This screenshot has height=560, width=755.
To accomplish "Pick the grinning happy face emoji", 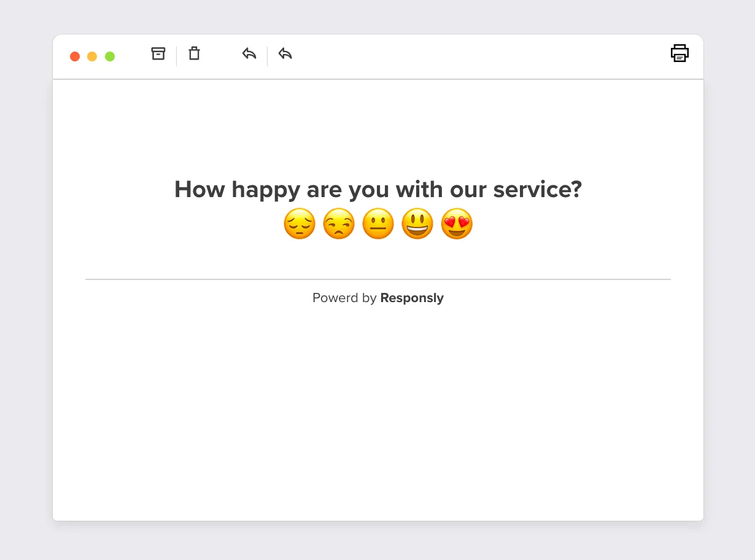I will [x=417, y=224].
